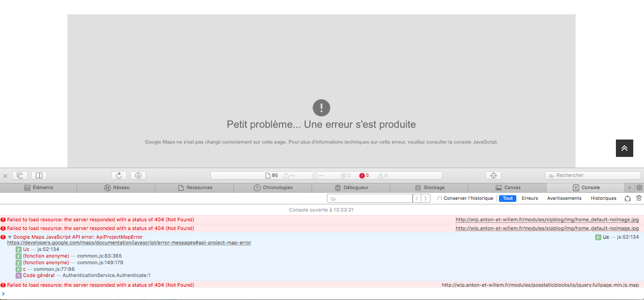644x300 pixels.
Task: Open second home_default-noimage.jpg URL link
Action: 547,228
